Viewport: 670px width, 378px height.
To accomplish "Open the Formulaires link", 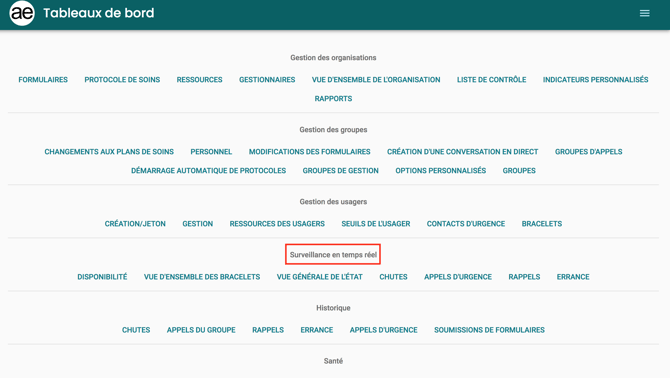I will (x=43, y=80).
